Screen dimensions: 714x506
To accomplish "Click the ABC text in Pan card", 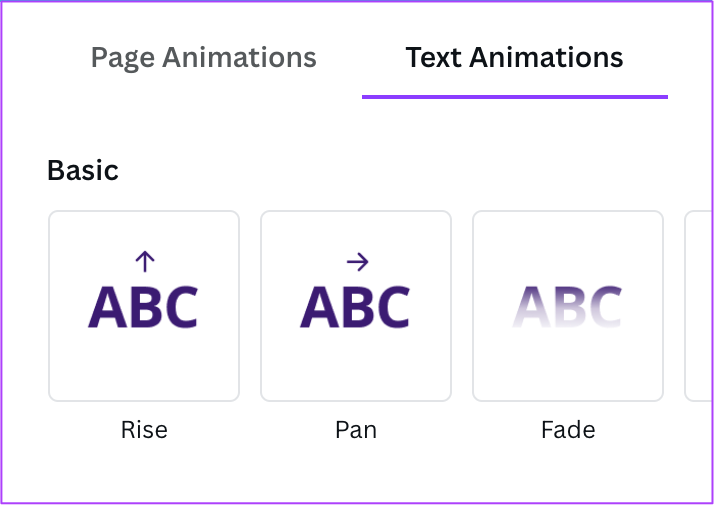I will (x=356, y=307).
